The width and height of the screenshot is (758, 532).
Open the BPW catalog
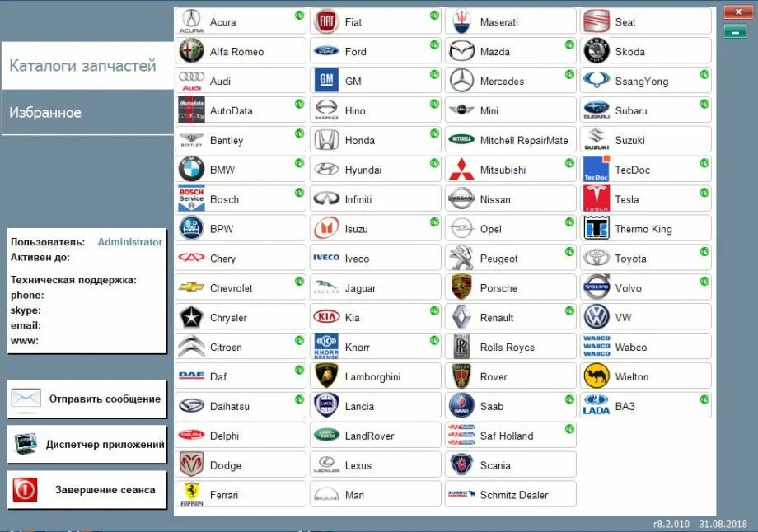click(x=241, y=228)
